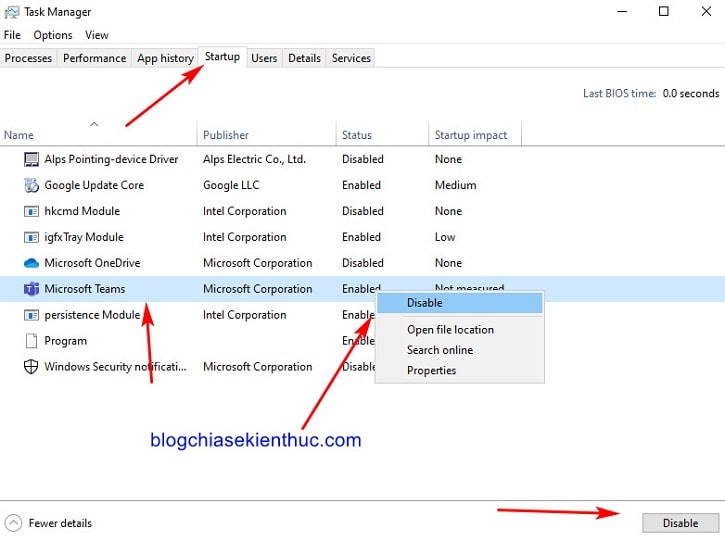Select the Startup tab
Image resolution: width=725 pixels, height=541 pixels.
(222, 57)
